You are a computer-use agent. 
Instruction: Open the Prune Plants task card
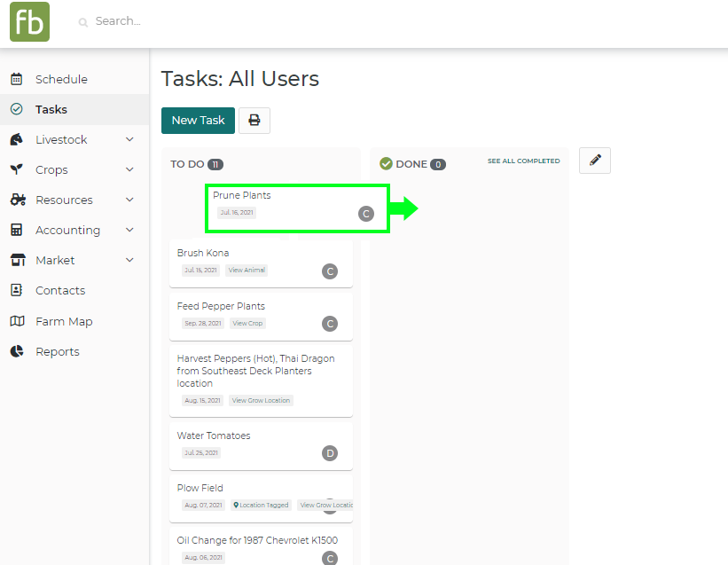tap(297, 208)
